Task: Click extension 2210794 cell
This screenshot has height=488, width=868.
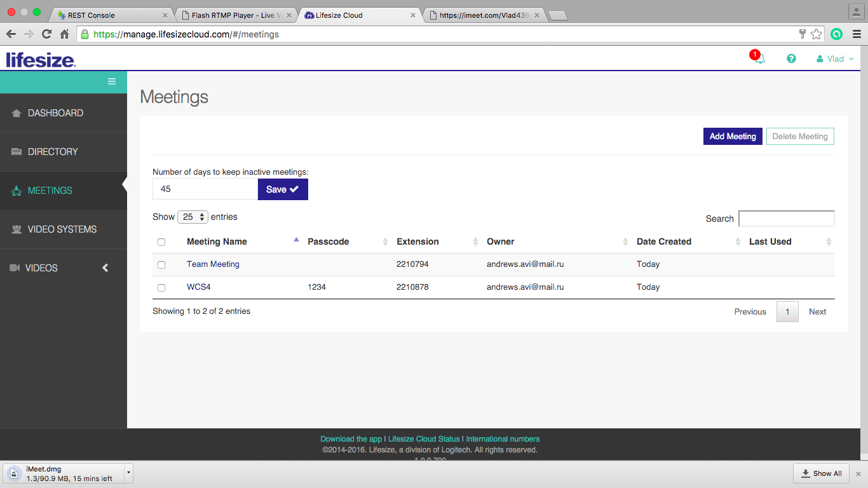Action: tap(412, 264)
